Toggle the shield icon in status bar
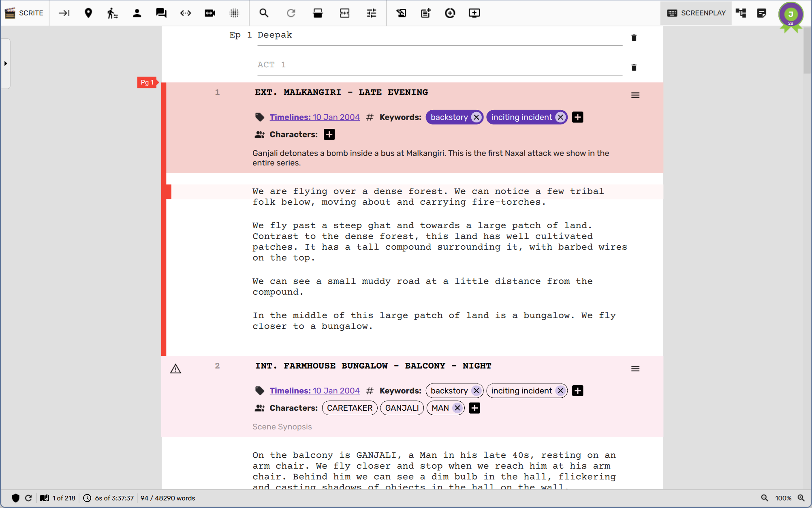 pyautogui.click(x=16, y=498)
